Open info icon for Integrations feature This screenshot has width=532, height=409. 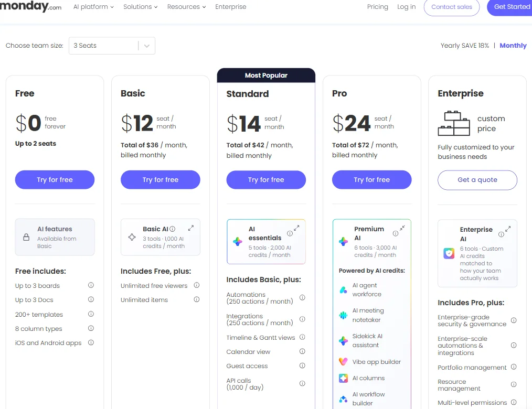pyautogui.click(x=302, y=319)
